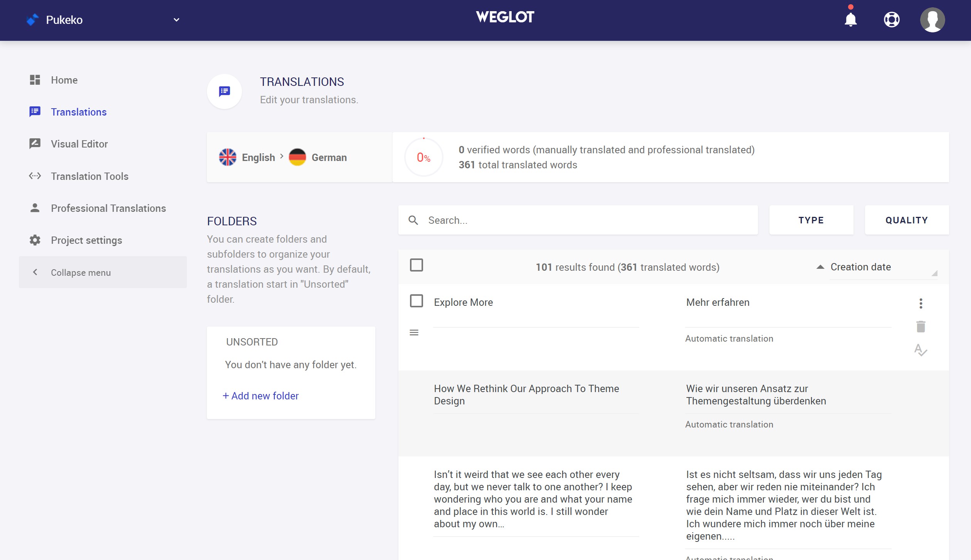Delete the Explore More translation via trash icon
971x560 pixels.
click(921, 327)
